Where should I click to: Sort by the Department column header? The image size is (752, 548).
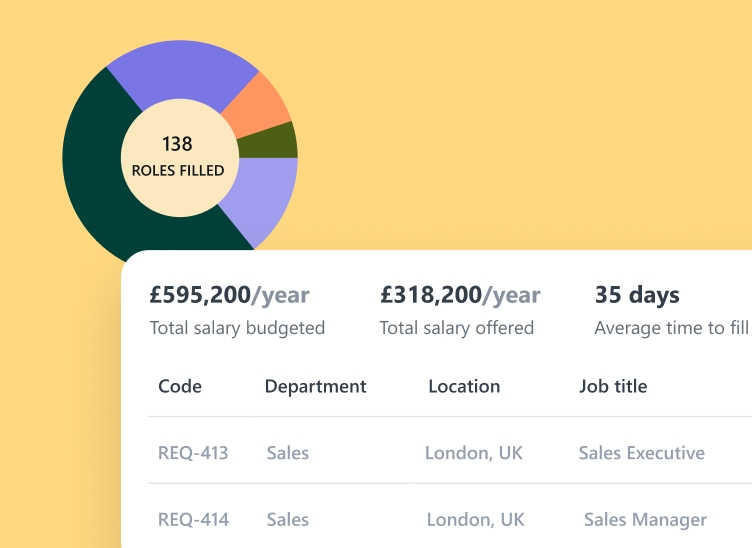click(x=315, y=386)
